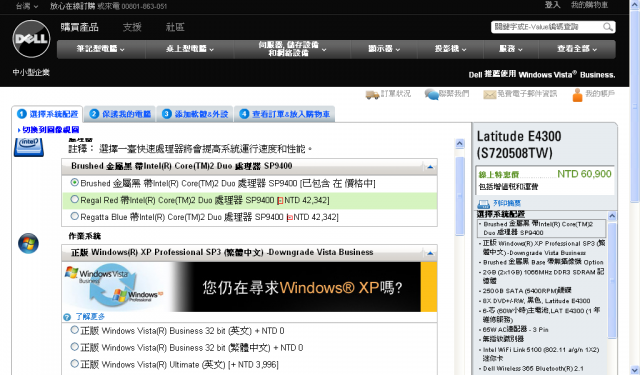Click the step 2 number circle icon

(x=94, y=114)
